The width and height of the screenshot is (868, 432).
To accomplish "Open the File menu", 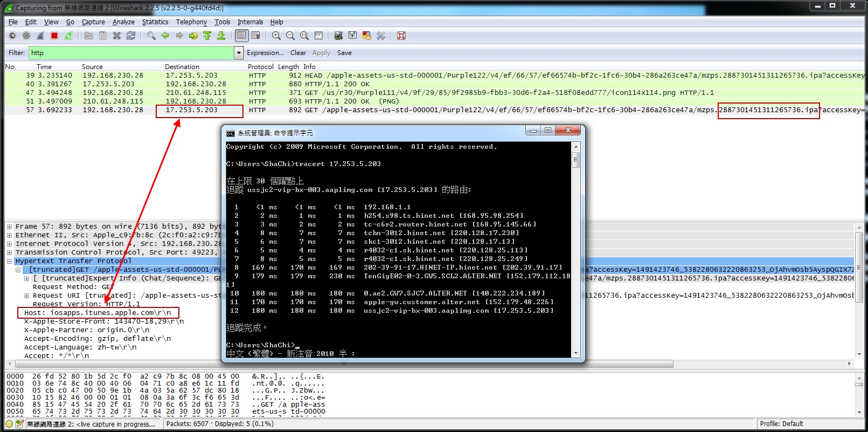I will tap(13, 22).
